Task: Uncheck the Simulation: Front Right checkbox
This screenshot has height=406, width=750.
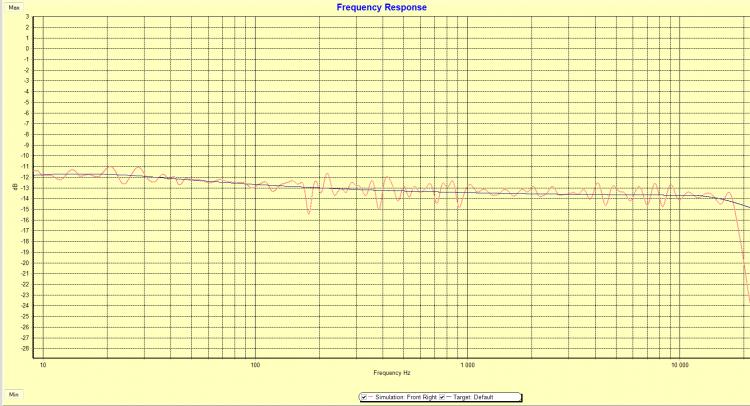Action: 364,397
